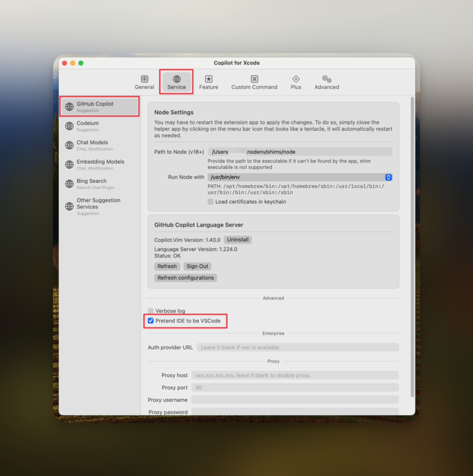Image resolution: width=473 pixels, height=476 pixels.
Task: Click the green zoom window button
Action: 81,63
